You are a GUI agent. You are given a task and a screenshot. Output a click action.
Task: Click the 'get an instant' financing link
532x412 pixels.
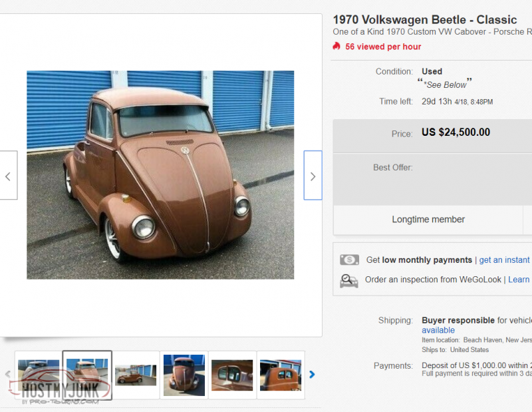click(505, 260)
